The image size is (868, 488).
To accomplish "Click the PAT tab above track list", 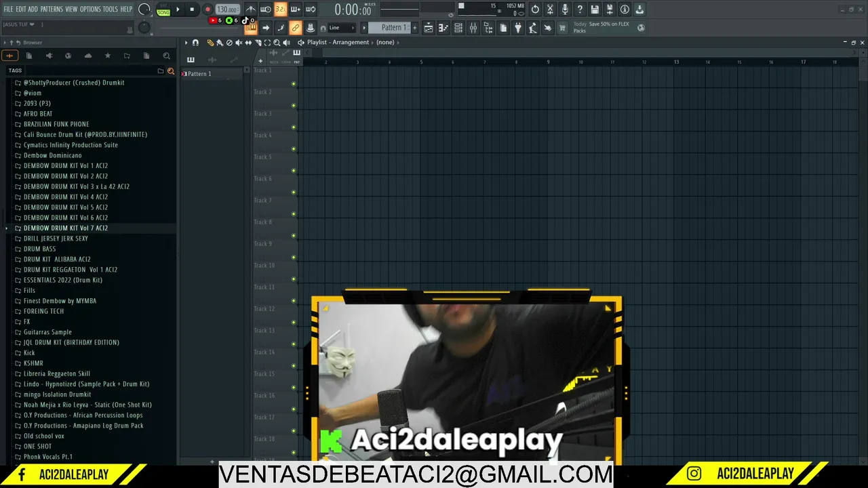I will pyautogui.click(x=297, y=62).
